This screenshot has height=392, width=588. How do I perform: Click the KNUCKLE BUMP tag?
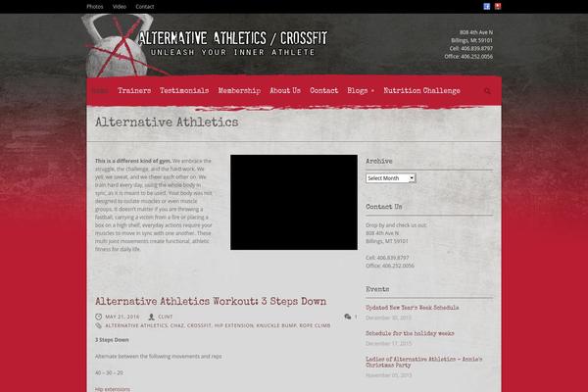(x=276, y=325)
